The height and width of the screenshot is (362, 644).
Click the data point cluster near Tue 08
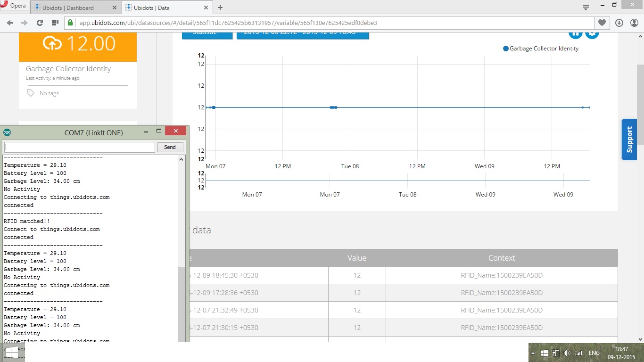[333, 107]
